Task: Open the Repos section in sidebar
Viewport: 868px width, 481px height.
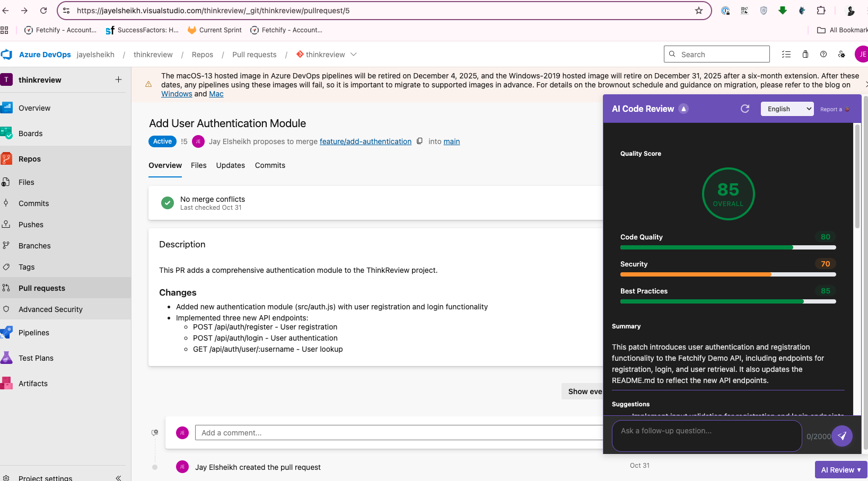Action: pos(29,158)
